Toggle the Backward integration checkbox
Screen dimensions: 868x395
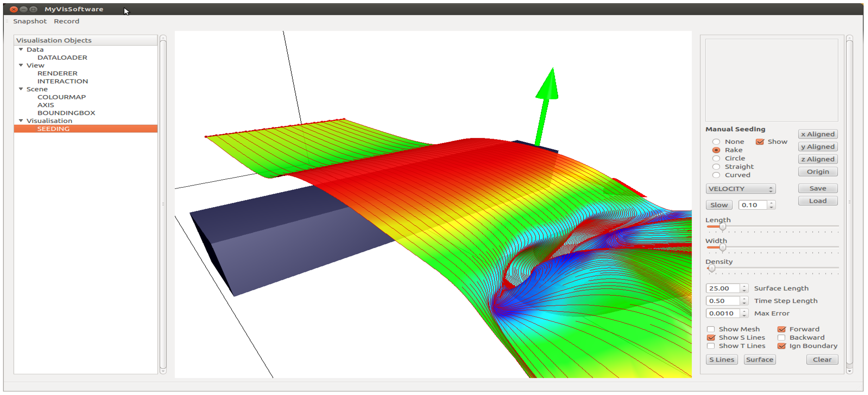click(781, 338)
